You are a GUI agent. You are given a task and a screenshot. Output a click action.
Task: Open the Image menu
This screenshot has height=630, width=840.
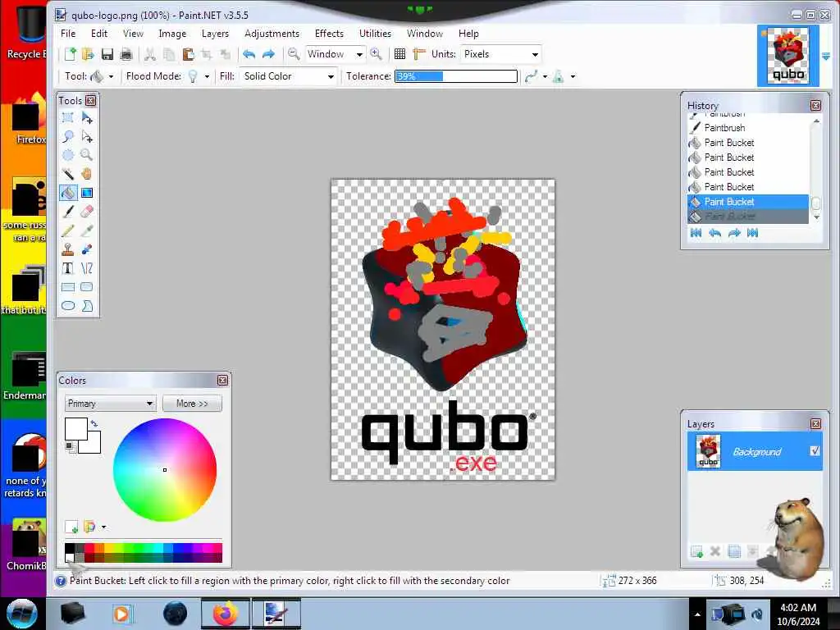(x=172, y=33)
